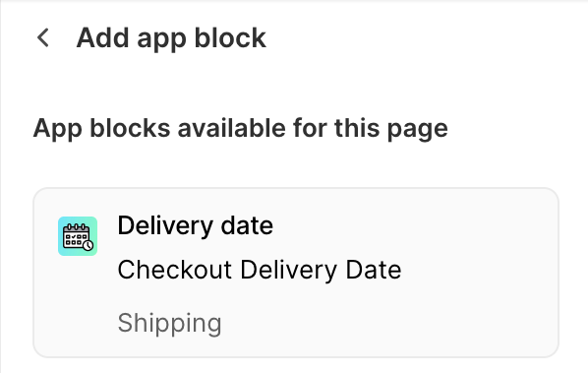Click the "Delivery date" block title
Image resolution: width=588 pixels, height=373 pixels.
pos(195,225)
